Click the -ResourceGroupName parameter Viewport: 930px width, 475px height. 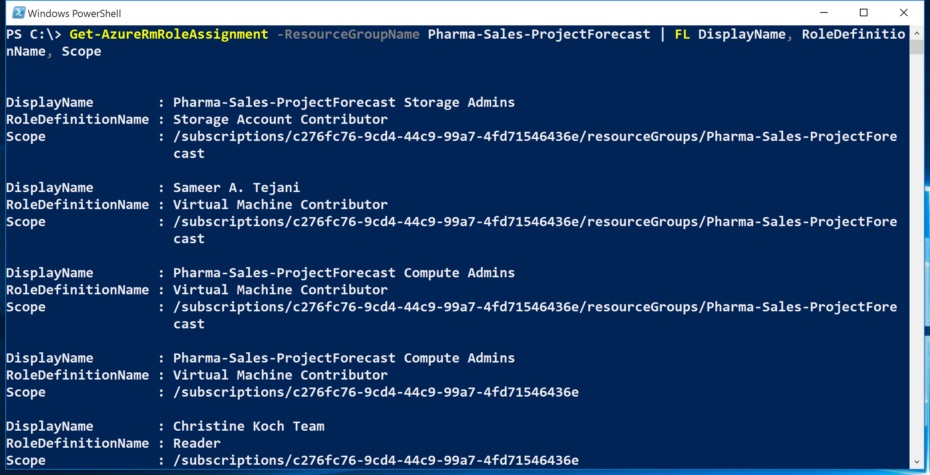(348, 34)
